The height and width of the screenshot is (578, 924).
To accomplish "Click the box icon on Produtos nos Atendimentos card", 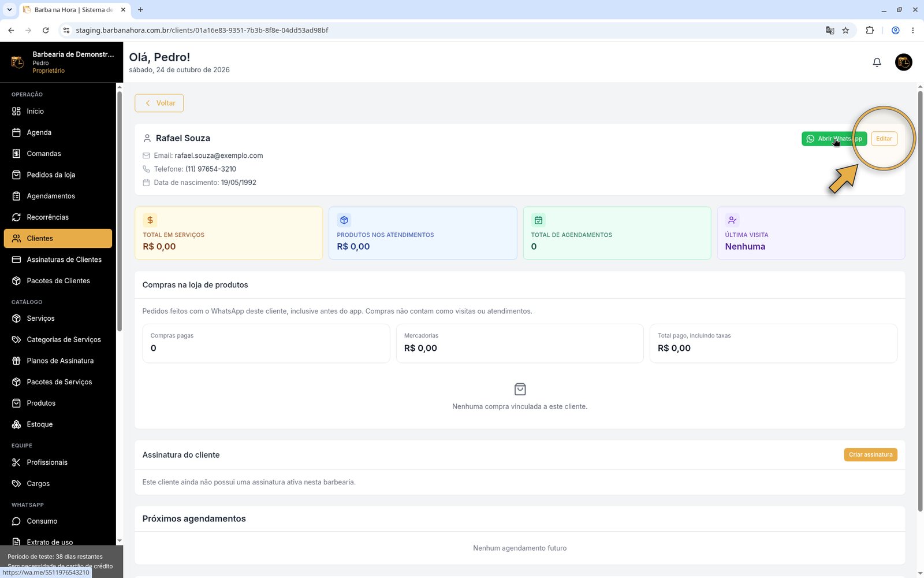I will tap(344, 220).
